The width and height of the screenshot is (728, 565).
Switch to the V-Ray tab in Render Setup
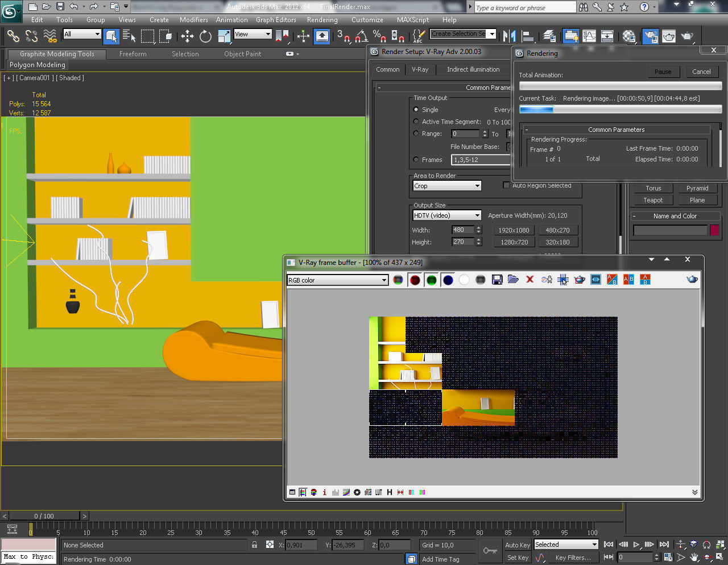tap(420, 69)
